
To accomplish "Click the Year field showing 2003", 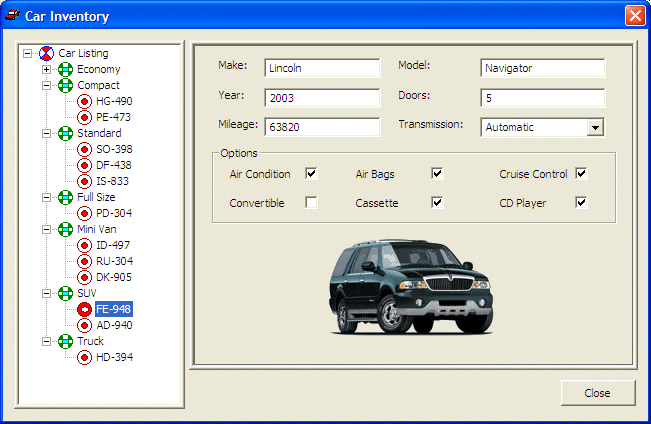I will coord(322,98).
